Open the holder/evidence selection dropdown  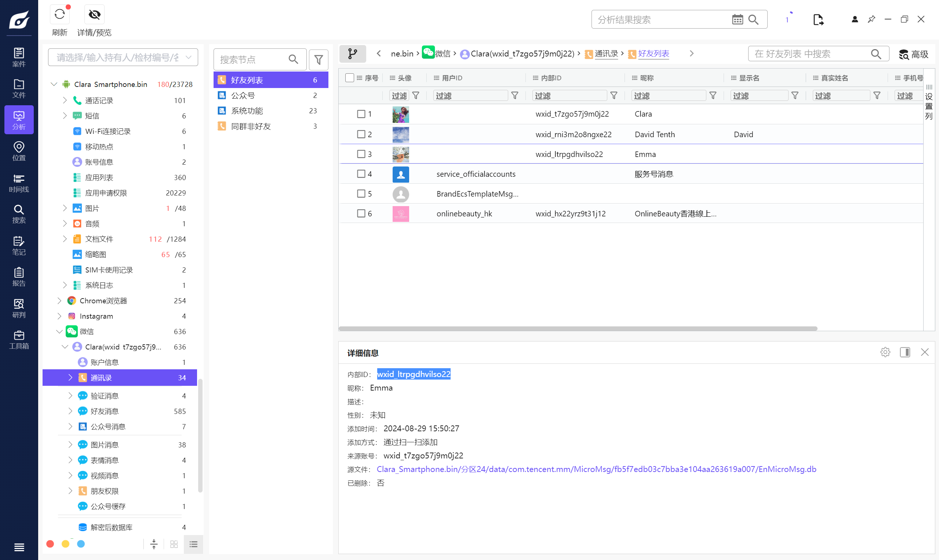tap(123, 57)
